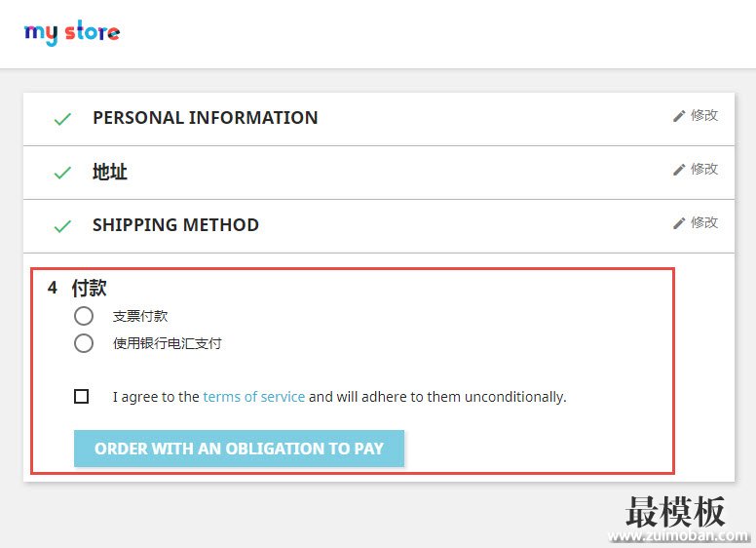Choose the 使用银行电汇支付 radio option

[x=84, y=343]
